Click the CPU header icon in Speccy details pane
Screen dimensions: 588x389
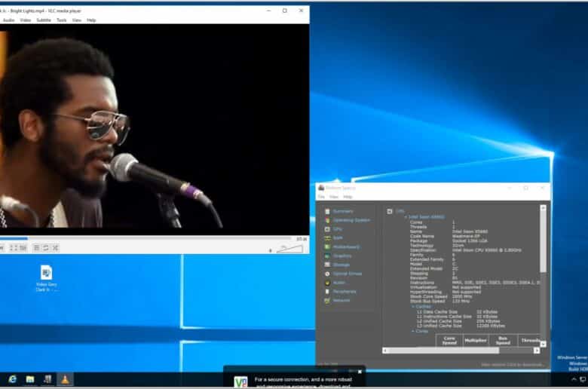pyautogui.click(x=390, y=211)
